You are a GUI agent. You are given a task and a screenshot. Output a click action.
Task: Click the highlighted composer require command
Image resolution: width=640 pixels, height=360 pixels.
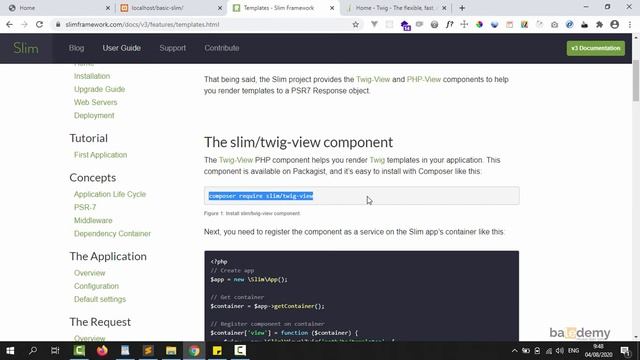(261, 196)
